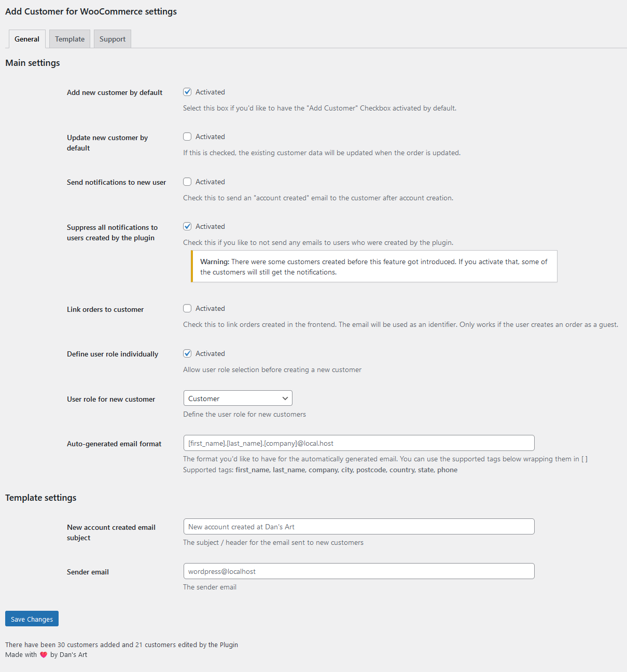Click the 'Add new customer by default' label
This screenshot has width=627, height=672.
(115, 92)
